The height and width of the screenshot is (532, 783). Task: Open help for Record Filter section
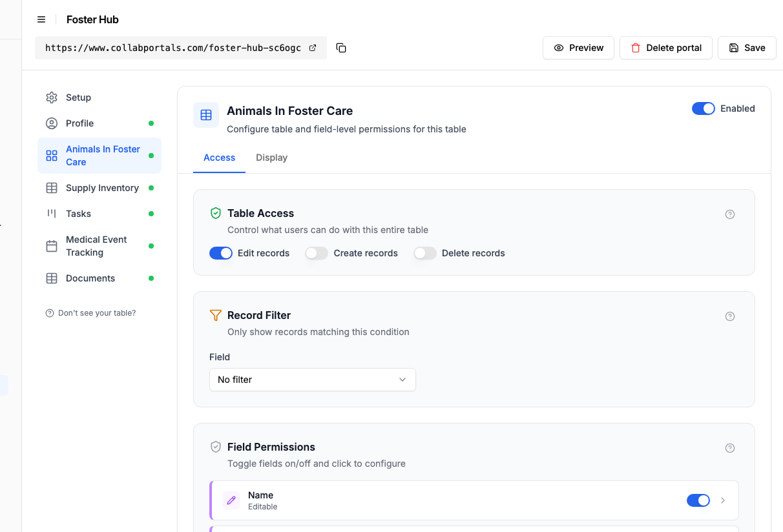[730, 316]
